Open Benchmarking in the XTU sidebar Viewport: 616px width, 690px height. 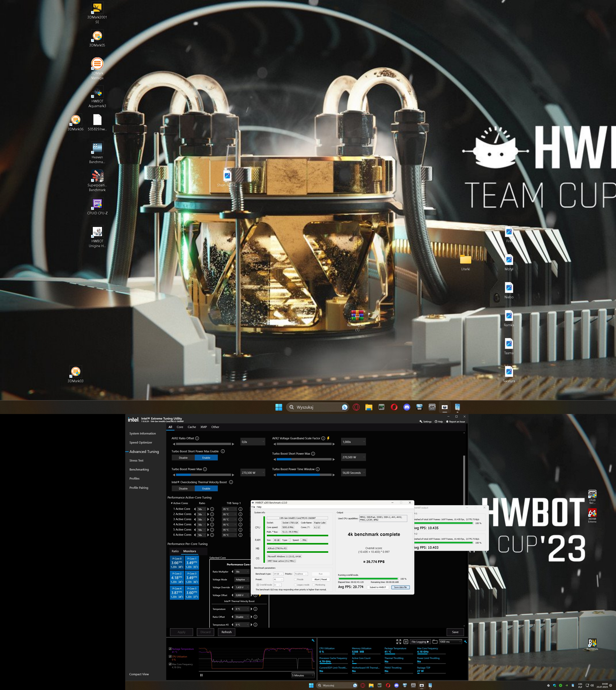pyautogui.click(x=139, y=470)
